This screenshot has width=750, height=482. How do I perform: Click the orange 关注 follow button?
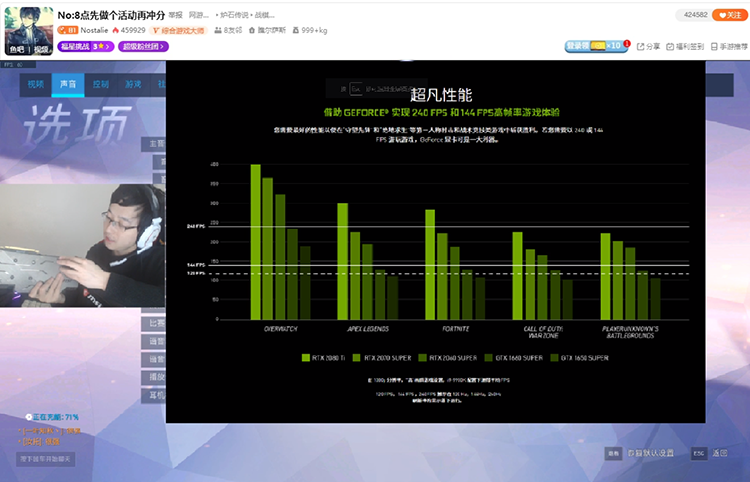pos(729,15)
